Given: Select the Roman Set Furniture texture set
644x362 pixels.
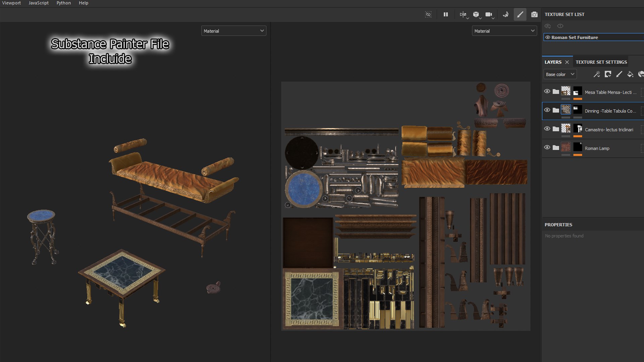Looking at the screenshot, I should click(594, 37).
